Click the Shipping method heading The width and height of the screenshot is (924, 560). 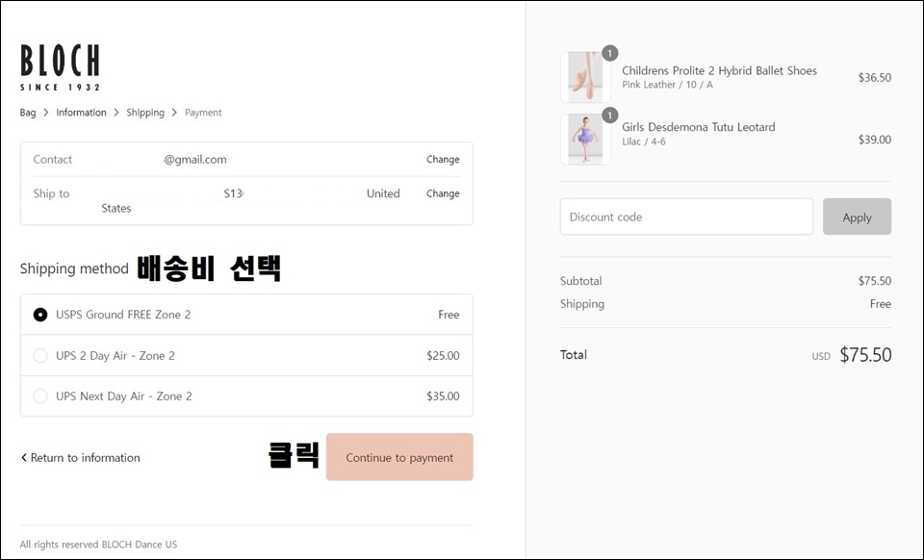[74, 268]
